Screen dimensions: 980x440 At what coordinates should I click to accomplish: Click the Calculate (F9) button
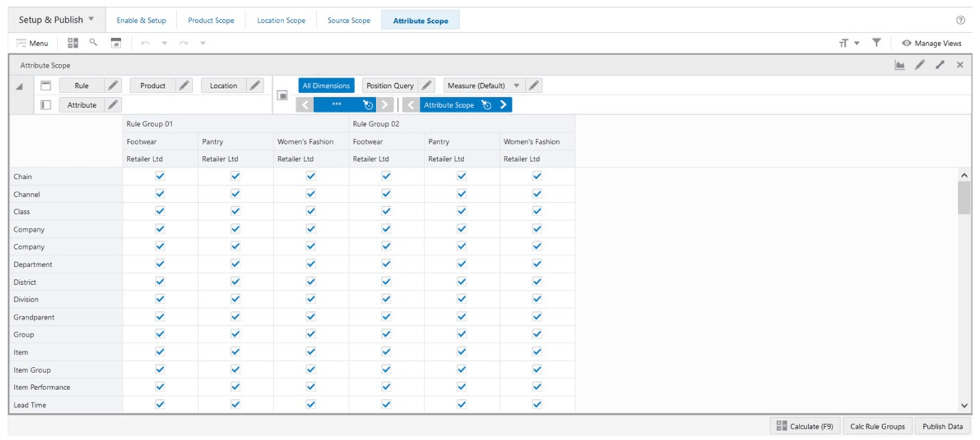[805, 427]
